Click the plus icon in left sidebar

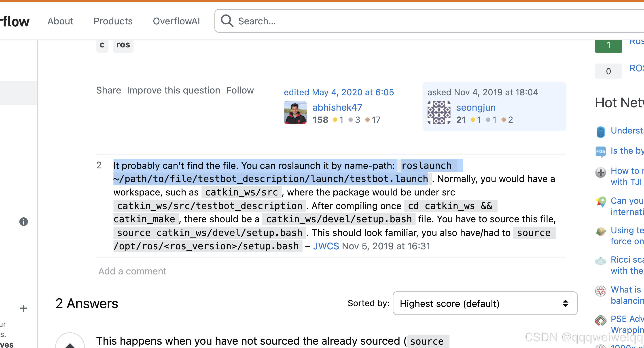(x=23, y=308)
